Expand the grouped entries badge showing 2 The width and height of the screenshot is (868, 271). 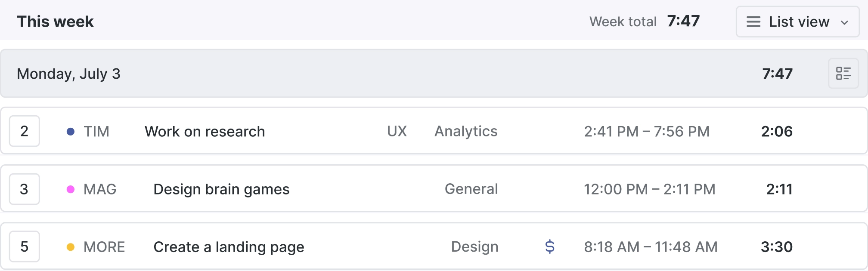[25, 131]
